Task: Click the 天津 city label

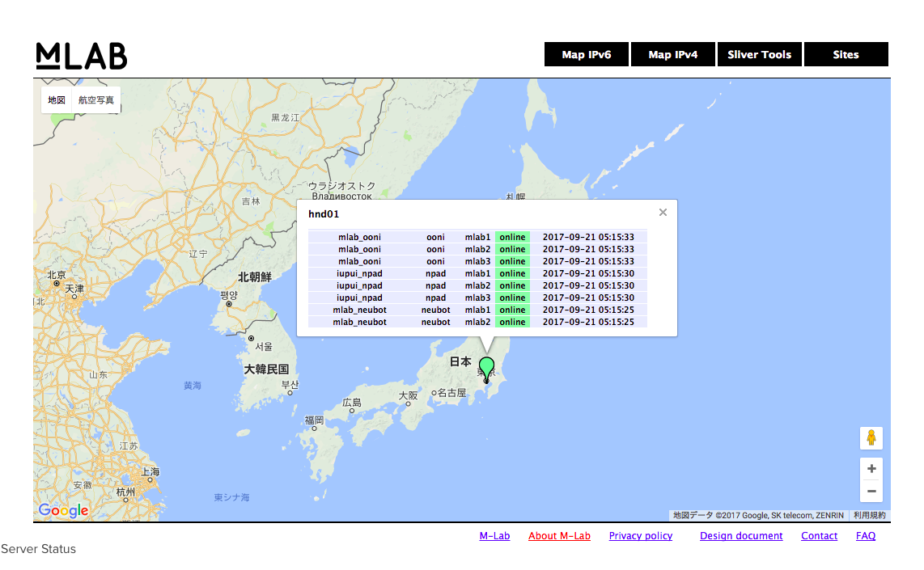Action: click(74, 289)
